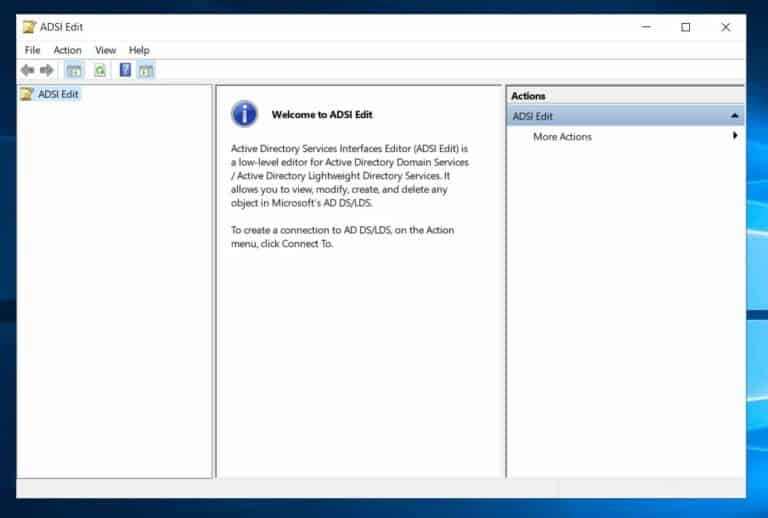768x518 pixels.
Task: Click the blue information icon in welcome pane
Action: (x=244, y=114)
